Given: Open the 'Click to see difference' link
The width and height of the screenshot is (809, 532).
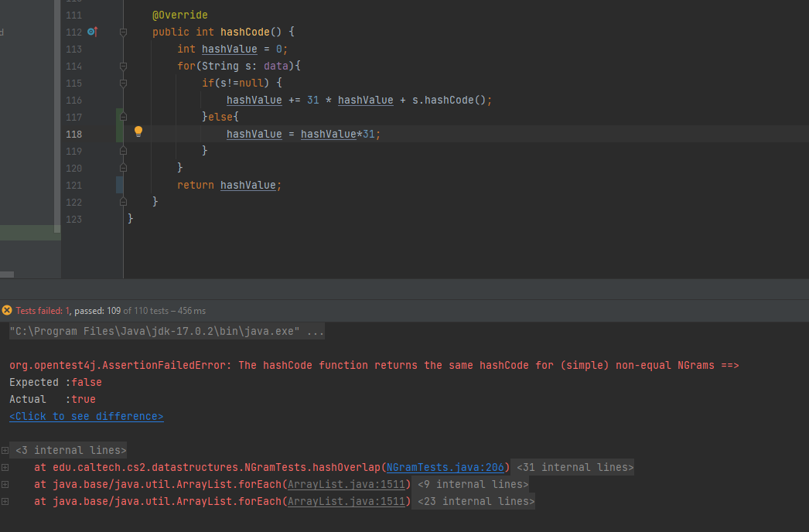Looking at the screenshot, I should tap(86, 416).
